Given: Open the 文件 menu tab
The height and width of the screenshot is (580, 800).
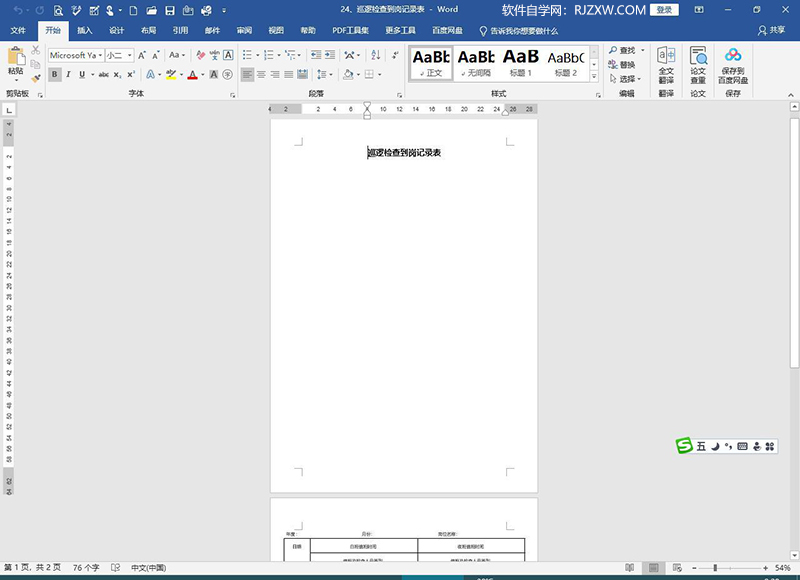Looking at the screenshot, I should pyautogui.click(x=18, y=31).
